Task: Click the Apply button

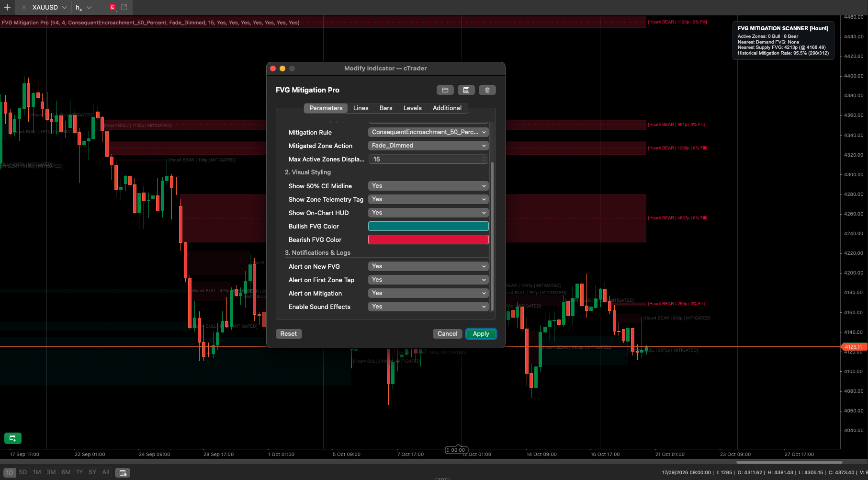Action: click(x=481, y=334)
